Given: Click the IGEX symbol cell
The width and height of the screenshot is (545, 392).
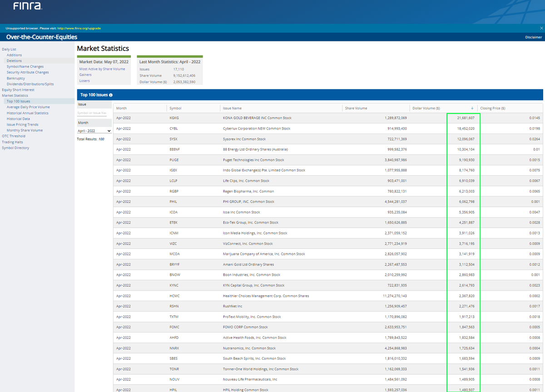Looking at the screenshot, I should [x=173, y=170].
